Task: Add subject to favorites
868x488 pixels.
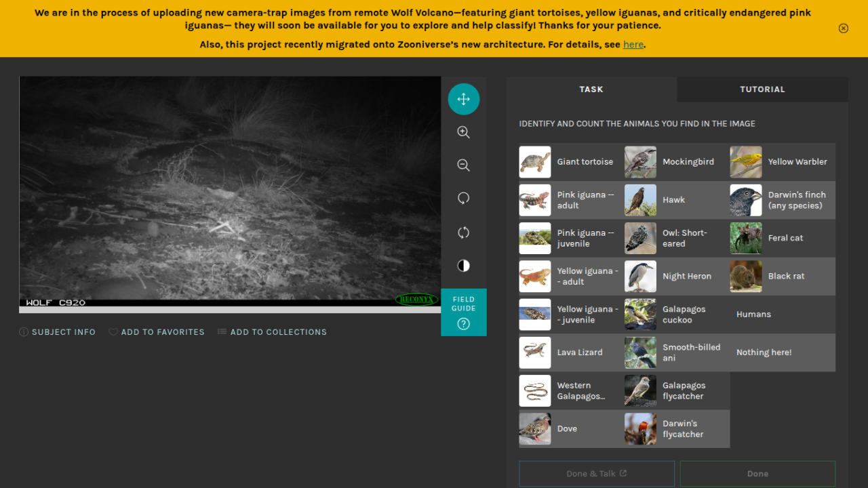Action: pos(157,332)
